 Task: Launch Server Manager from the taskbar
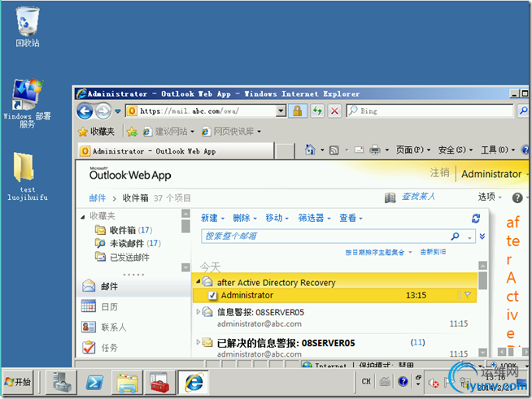[62, 383]
